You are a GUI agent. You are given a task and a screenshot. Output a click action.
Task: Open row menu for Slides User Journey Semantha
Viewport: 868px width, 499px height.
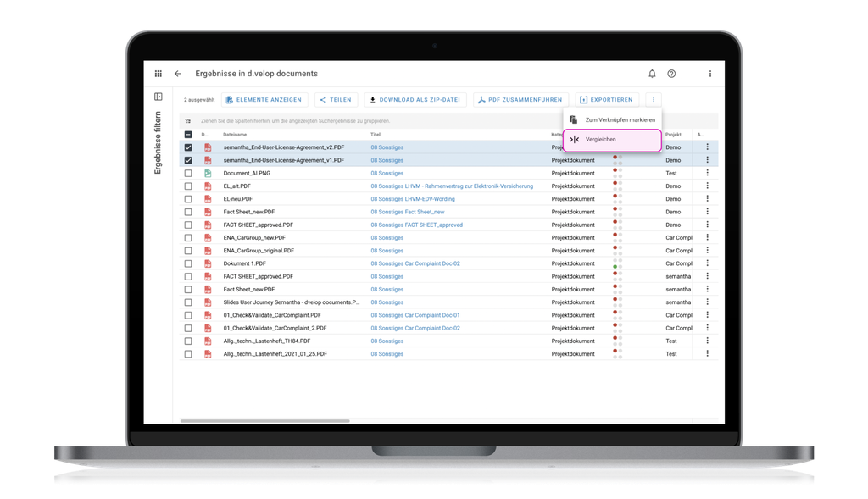(707, 302)
